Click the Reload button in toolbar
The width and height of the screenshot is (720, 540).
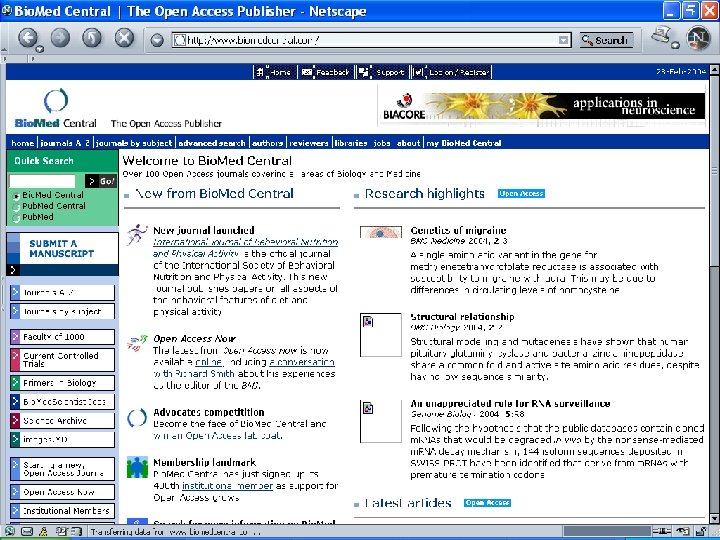click(x=91, y=38)
